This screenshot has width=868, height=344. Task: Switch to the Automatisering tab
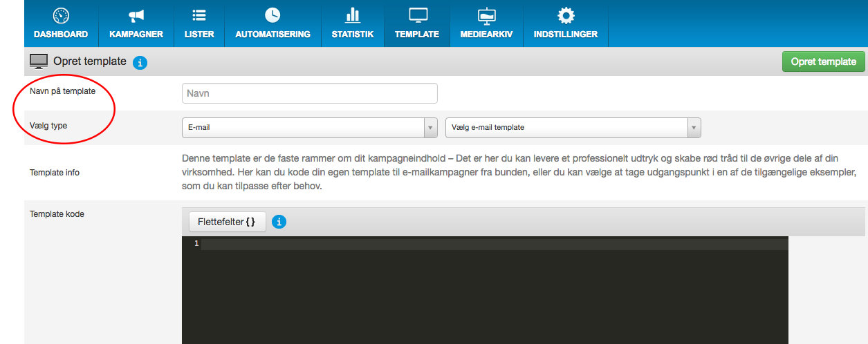273,23
